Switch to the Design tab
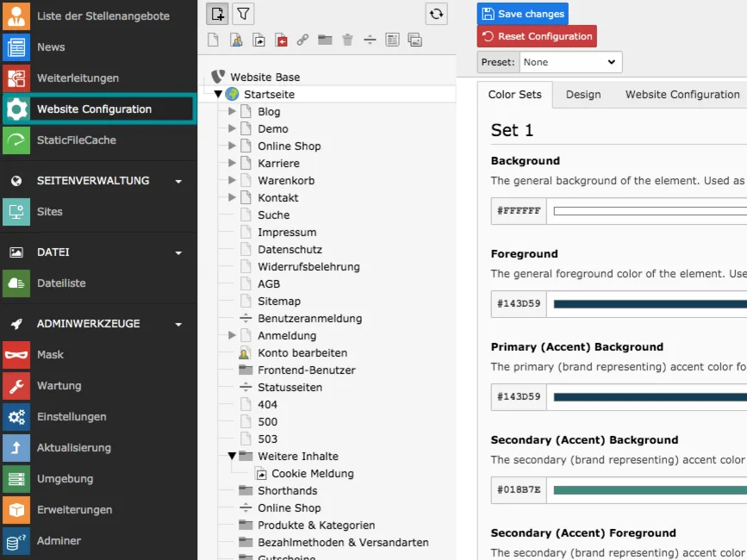 pos(583,95)
